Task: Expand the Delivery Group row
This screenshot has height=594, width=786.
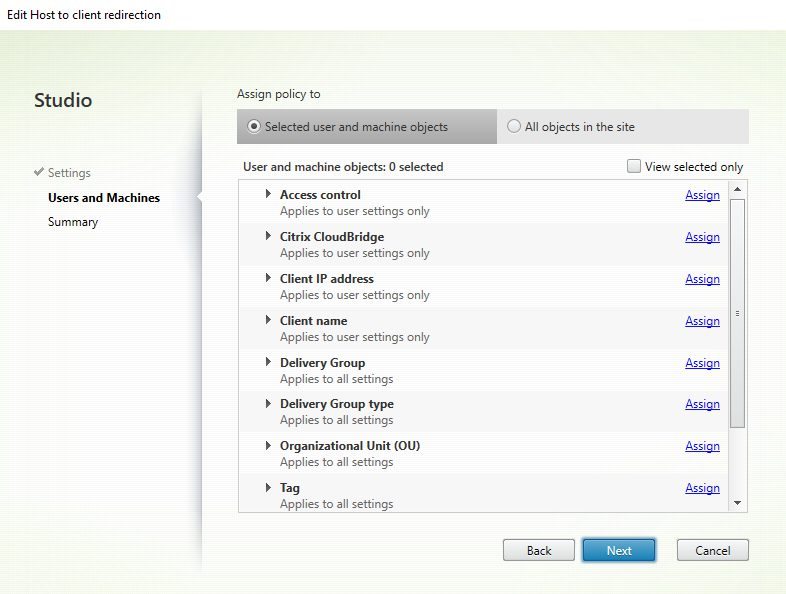Action: pos(268,362)
